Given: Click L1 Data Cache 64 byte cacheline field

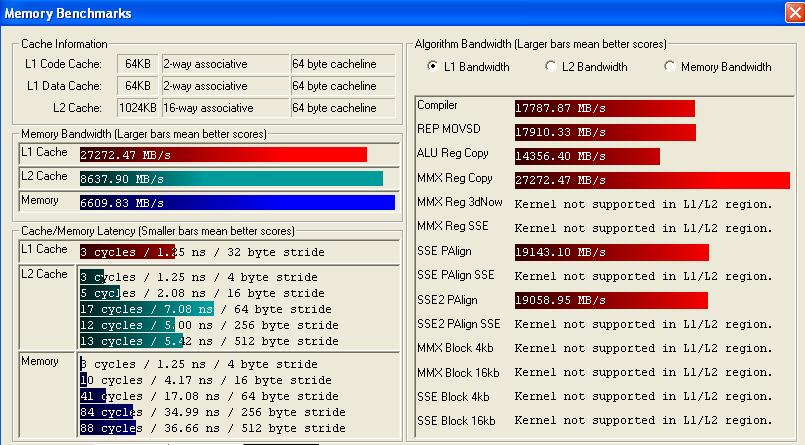Looking at the screenshot, I should click(x=343, y=86).
